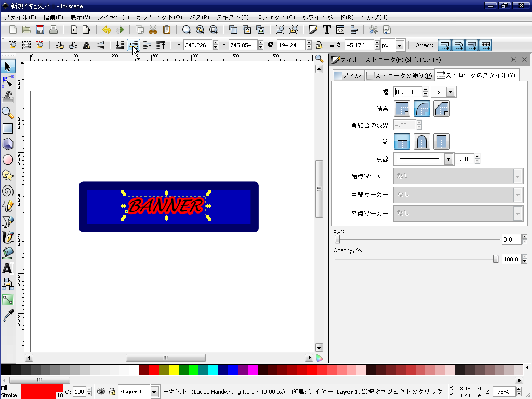This screenshot has height=399, width=532.
Task: Open the パス menu
Action: click(199, 17)
